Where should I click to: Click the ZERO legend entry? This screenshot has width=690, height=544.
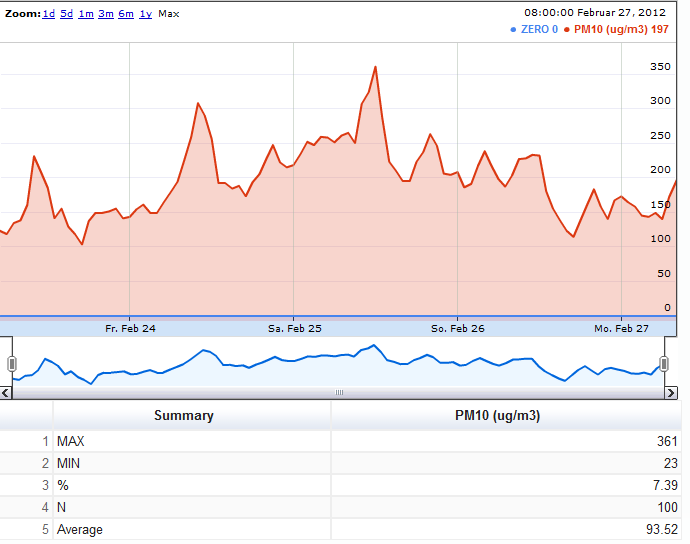pyautogui.click(x=534, y=29)
